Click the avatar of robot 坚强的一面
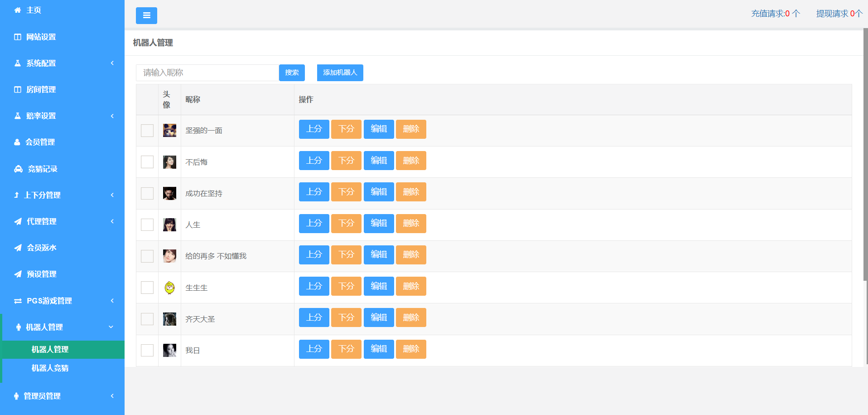 tap(169, 130)
